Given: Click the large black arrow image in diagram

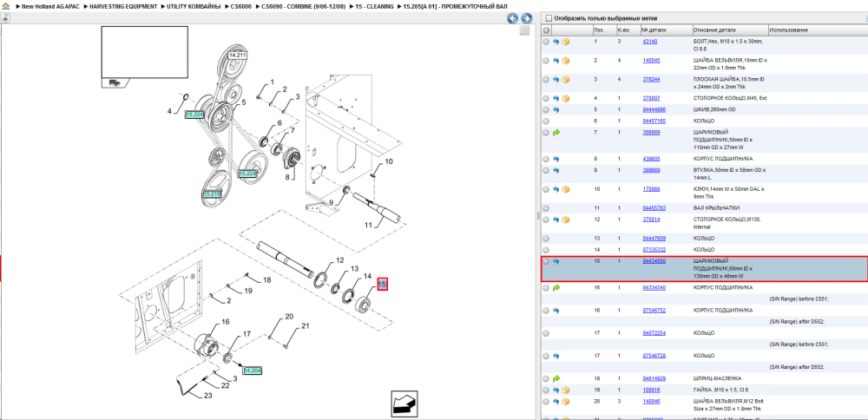Looking at the screenshot, I should pos(404,404).
